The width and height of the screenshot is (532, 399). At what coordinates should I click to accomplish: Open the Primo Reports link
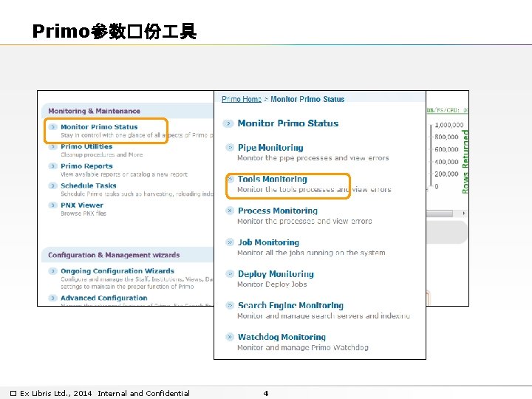pyautogui.click(x=86, y=166)
